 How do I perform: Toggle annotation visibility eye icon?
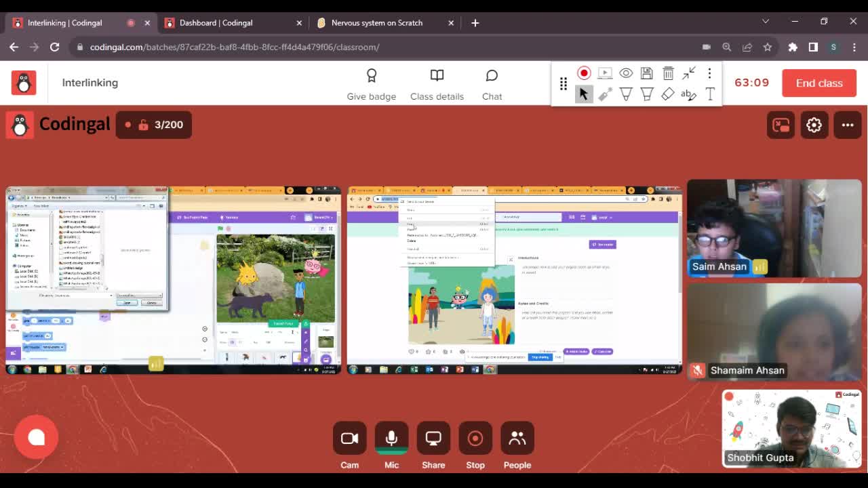pos(626,73)
